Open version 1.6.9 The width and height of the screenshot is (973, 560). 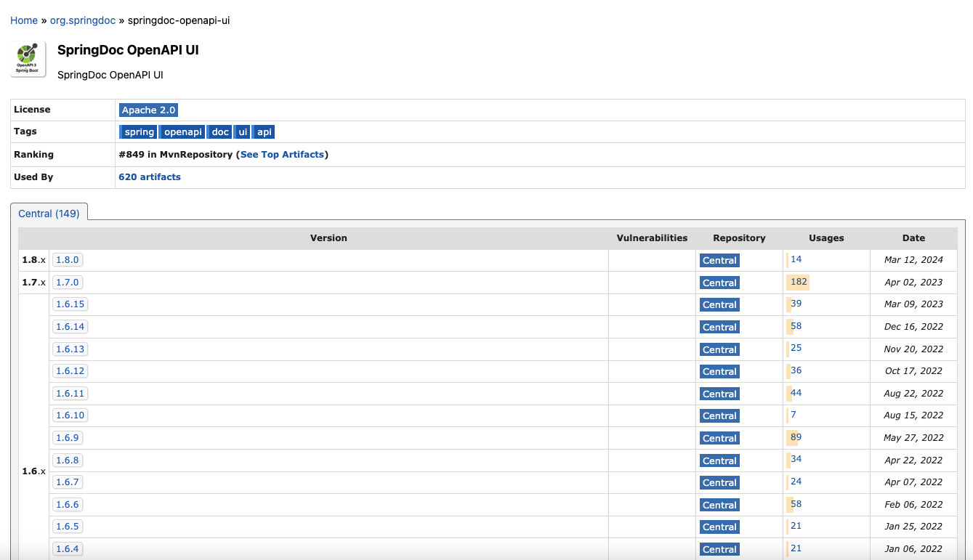[x=68, y=438]
